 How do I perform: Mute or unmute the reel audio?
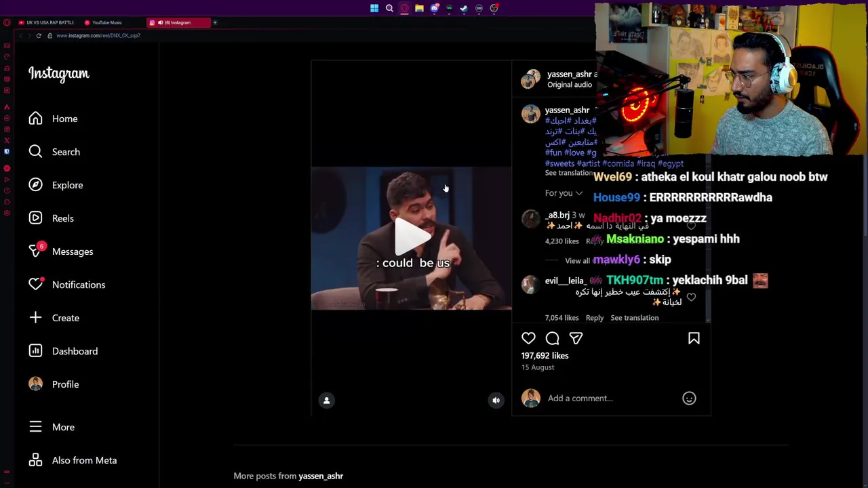496,401
